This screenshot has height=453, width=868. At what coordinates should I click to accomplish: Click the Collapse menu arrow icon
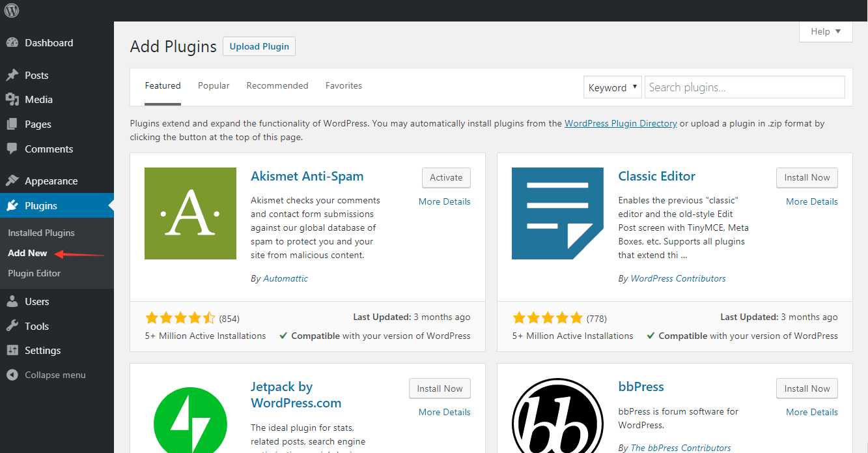pyautogui.click(x=12, y=375)
